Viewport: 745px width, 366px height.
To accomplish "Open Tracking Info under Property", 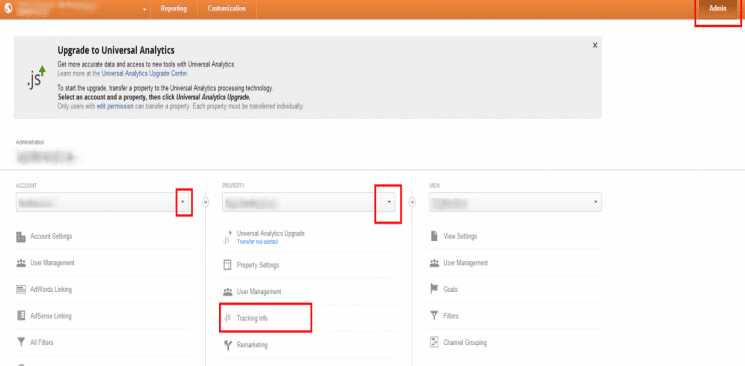I will pos(252,318).
